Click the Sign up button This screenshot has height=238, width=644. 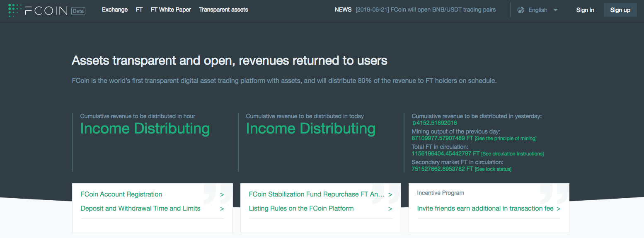click(620, 10)
